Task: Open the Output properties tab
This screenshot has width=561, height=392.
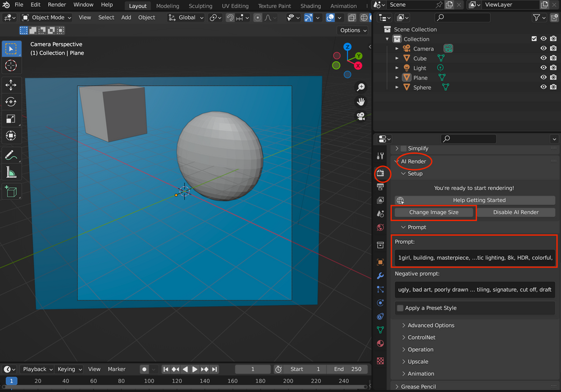Action: point(380,187)
